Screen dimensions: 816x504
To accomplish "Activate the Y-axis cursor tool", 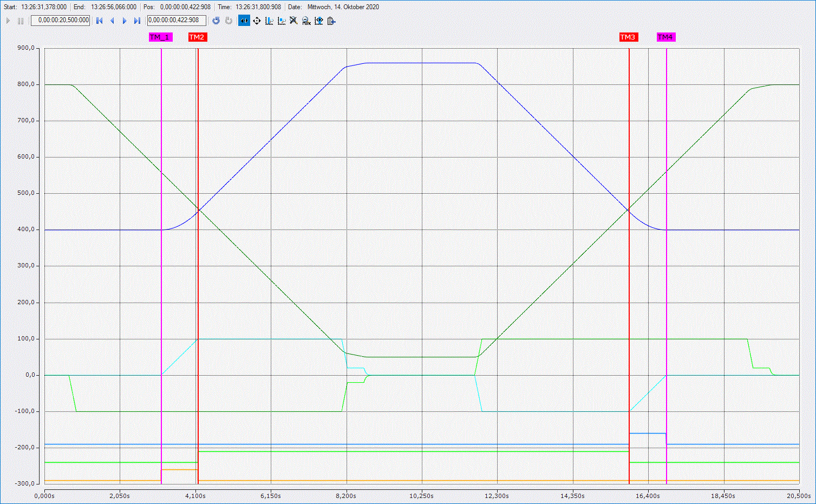I will [282, 21].
